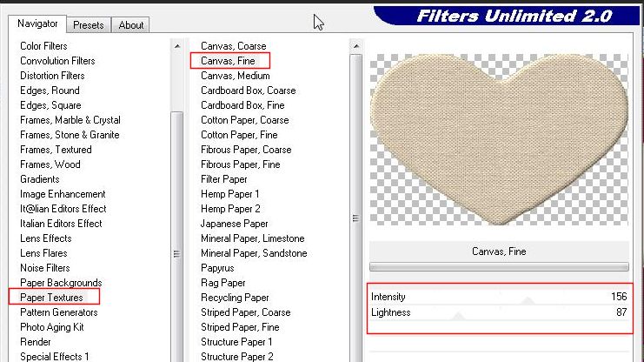The height and width of the screenshot is (362, 644).
Task: Select Recycling Paper filter
Action: 235,298
